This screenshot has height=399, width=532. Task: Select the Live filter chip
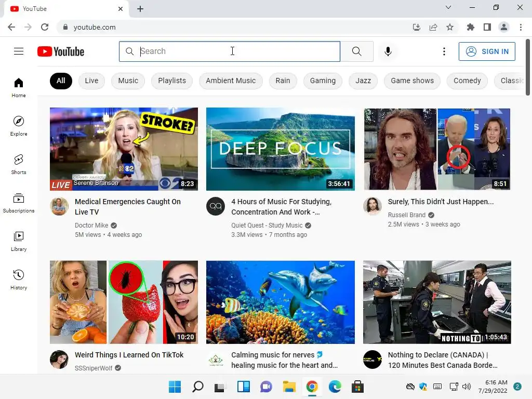pos(91,81)
